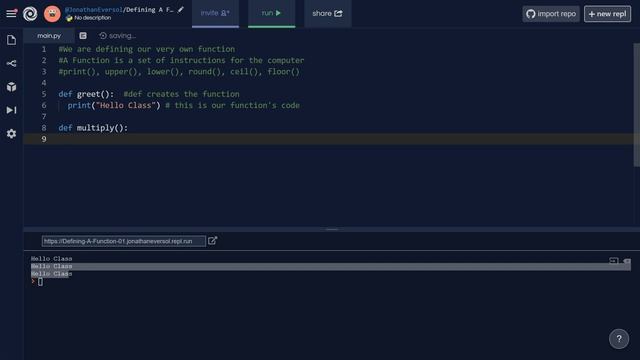This screenshot has width=640, height=360.
Task: Select the main.py tab
Action: pyautogui.click(x=49, y=36)
